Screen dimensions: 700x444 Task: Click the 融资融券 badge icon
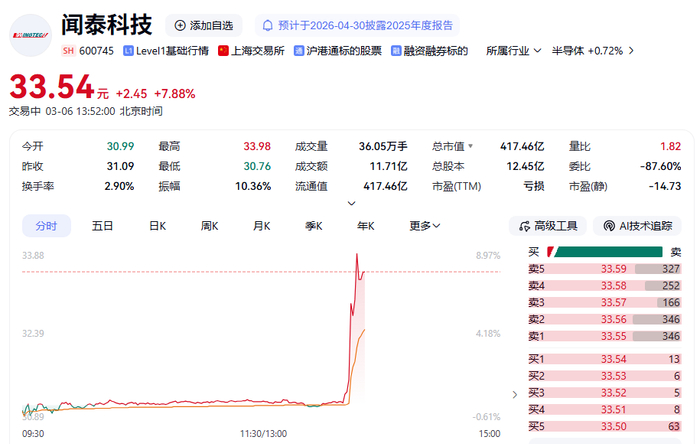click(x=396, y=51)
